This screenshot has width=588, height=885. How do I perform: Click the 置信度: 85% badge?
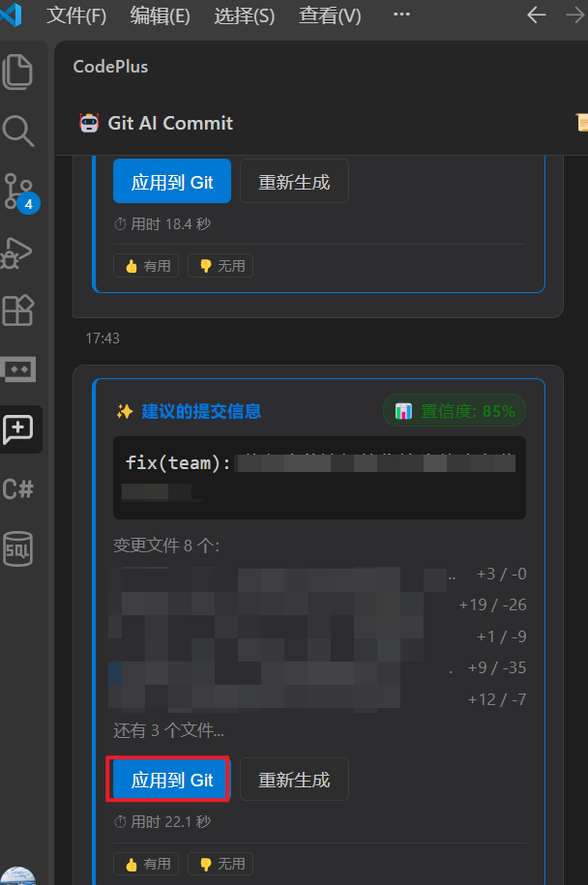(x=455, y=411)
